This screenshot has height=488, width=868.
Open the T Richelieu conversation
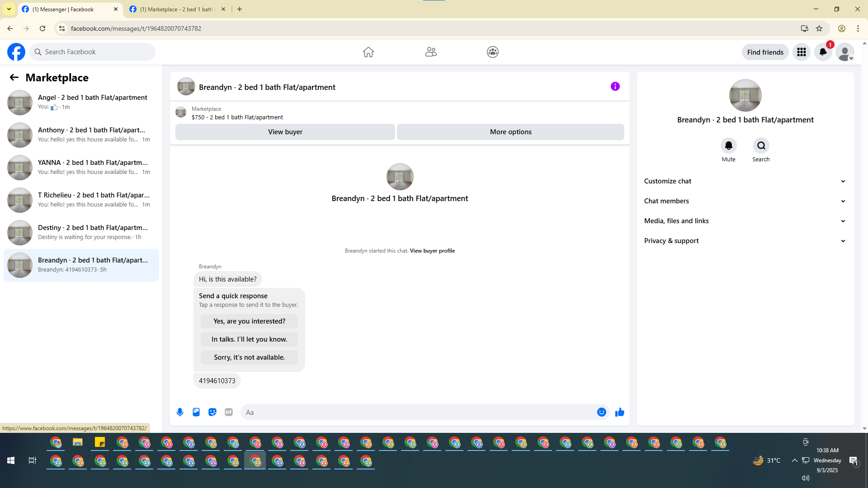(x=81, y=200)
